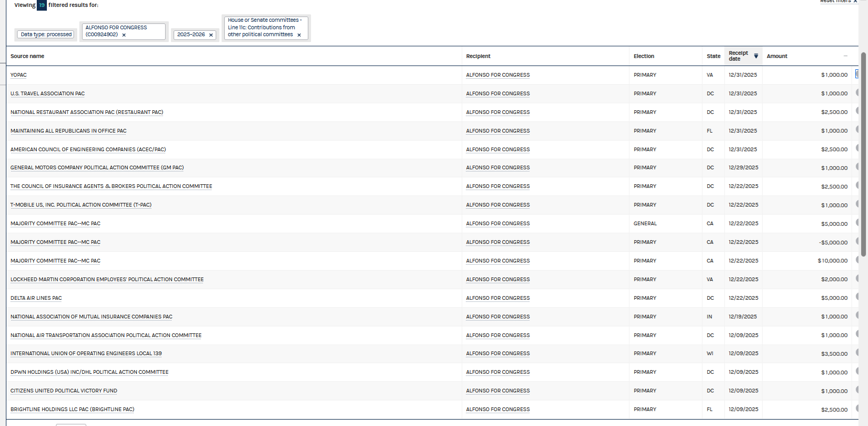Open Brightline Holdings LLC PAC link
The height and width of the screenshot is (426, 868).
tap(72, 409)
